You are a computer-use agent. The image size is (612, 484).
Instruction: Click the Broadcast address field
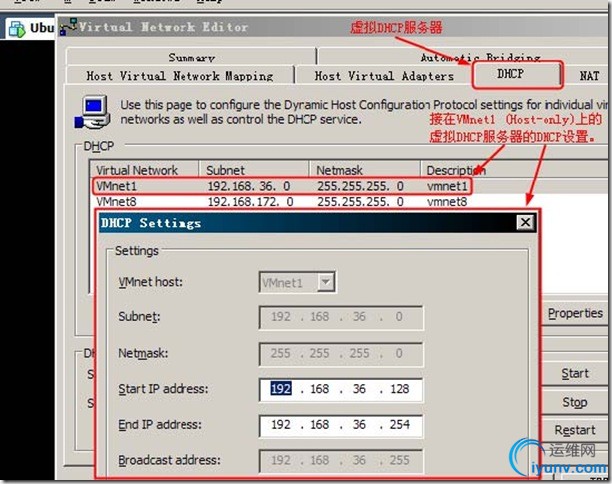tap(341, 461)
